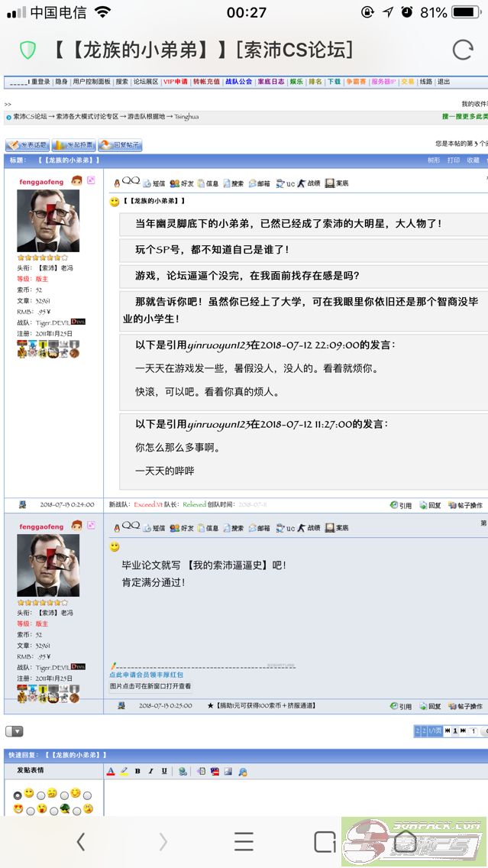Viewport: 488px width, 868px height.
Task: Click the bold B formatting icon
Action: pyautogui.click(x=137, y=771)
